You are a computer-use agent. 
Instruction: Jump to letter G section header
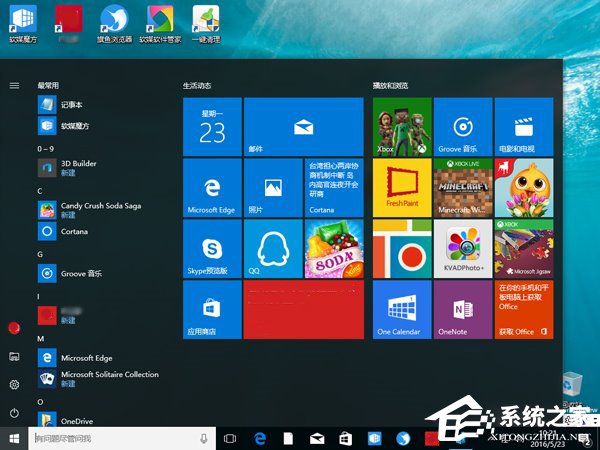click(x=40, y=253)
